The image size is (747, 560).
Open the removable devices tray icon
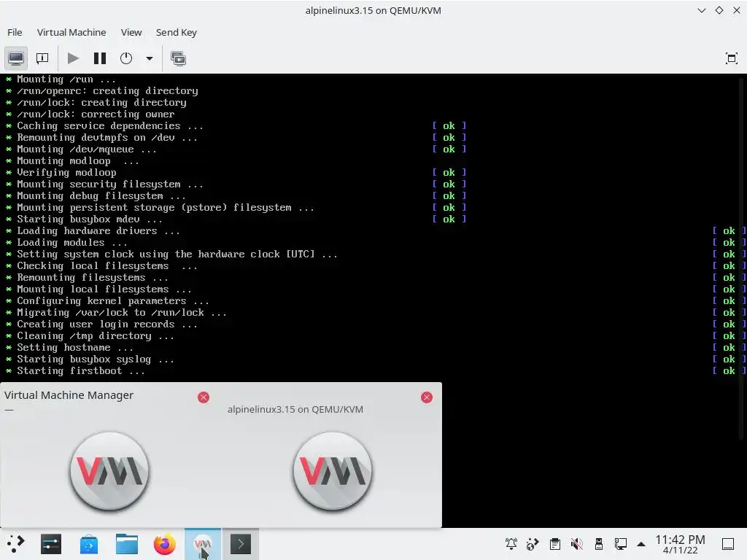click(x=598, y=544)
